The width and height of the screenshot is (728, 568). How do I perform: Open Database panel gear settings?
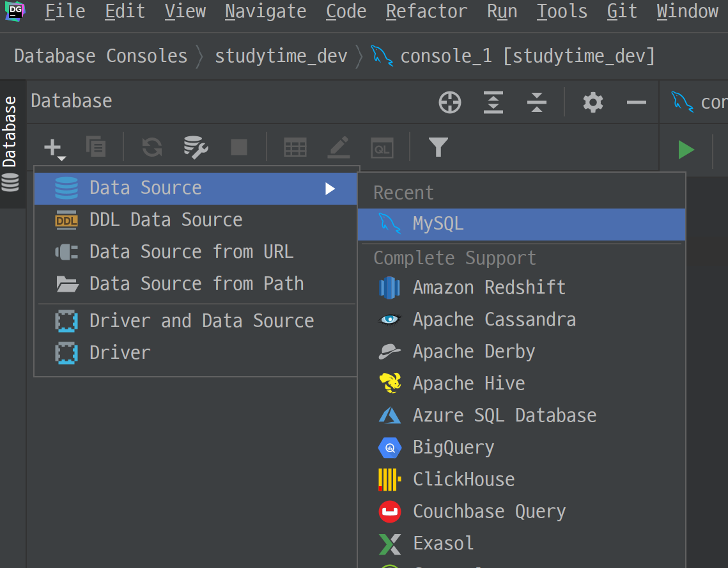593,102
